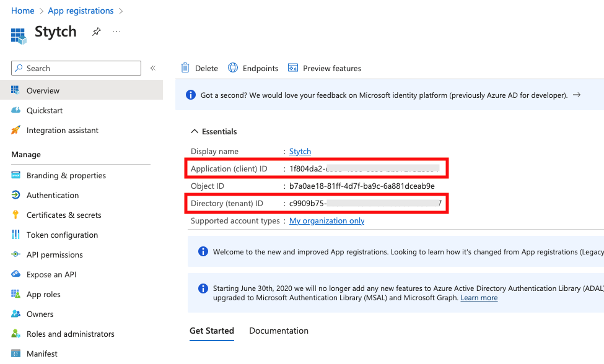
Task: Click the Token configuration bars icon
Action: pos(15,235)
